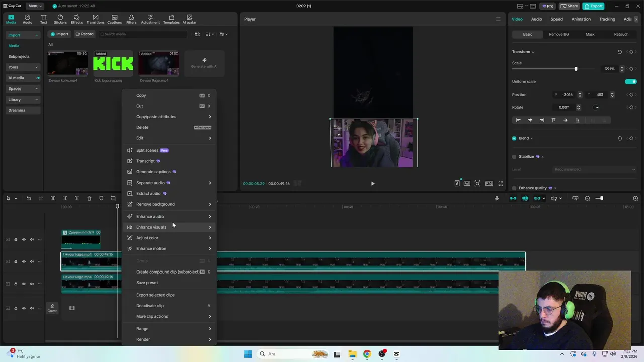Open the Adjustment panel icon

150,19
